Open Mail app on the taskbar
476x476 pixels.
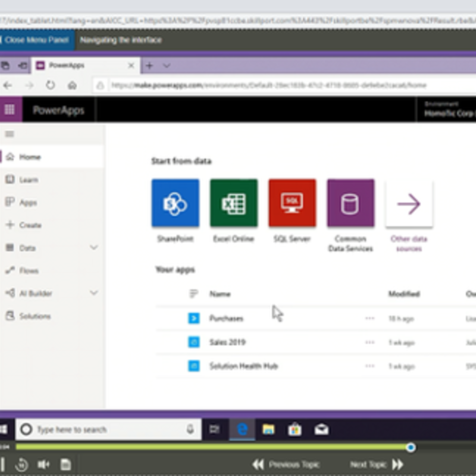click(x=321, y=429)
